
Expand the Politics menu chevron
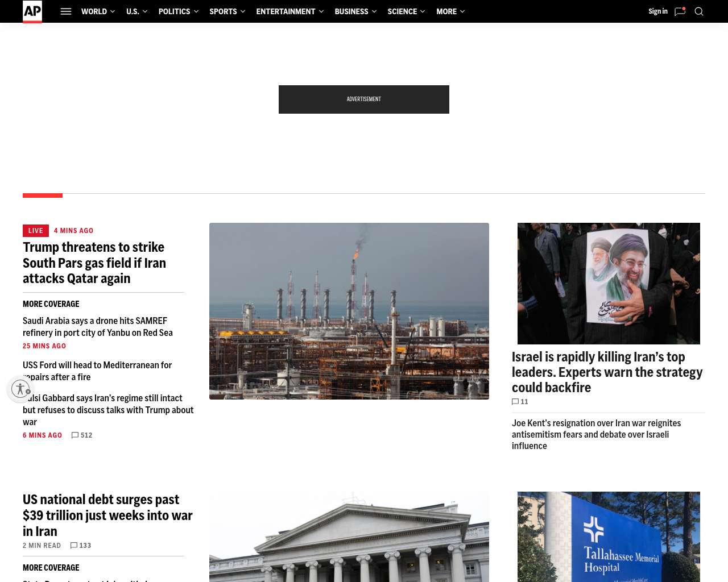coord(196,11)
